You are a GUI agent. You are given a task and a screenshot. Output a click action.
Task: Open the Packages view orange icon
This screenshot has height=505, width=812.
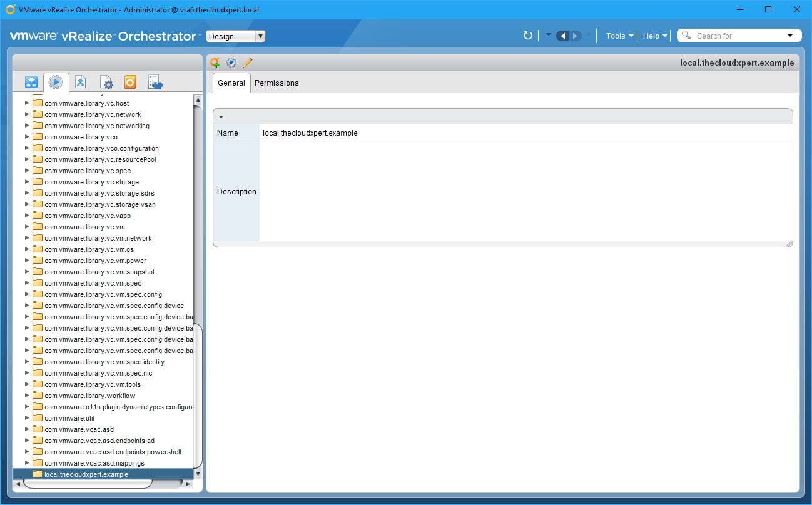[130, 82]
